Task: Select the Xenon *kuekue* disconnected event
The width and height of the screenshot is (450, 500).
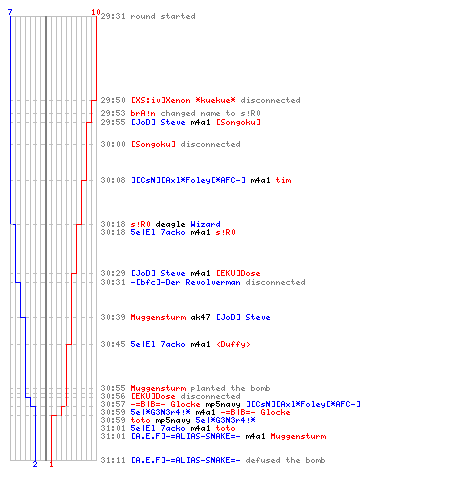Action: point(200,100)
